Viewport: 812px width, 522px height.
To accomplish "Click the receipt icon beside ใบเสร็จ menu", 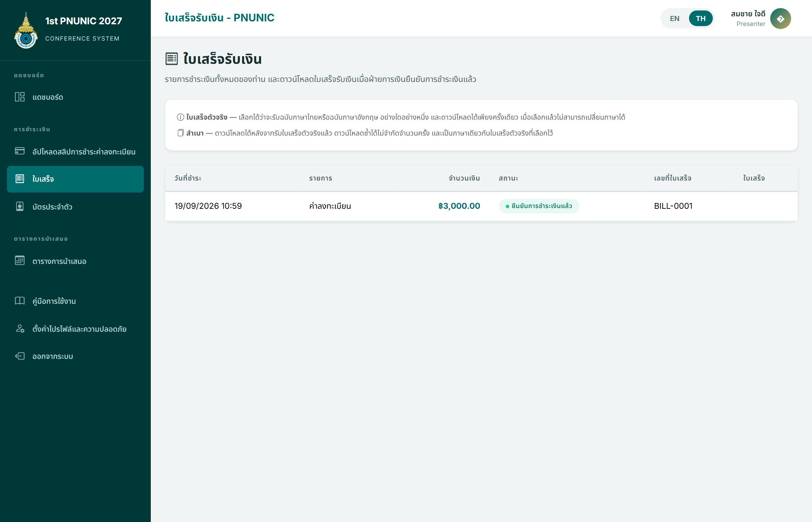I will [20, 179].
